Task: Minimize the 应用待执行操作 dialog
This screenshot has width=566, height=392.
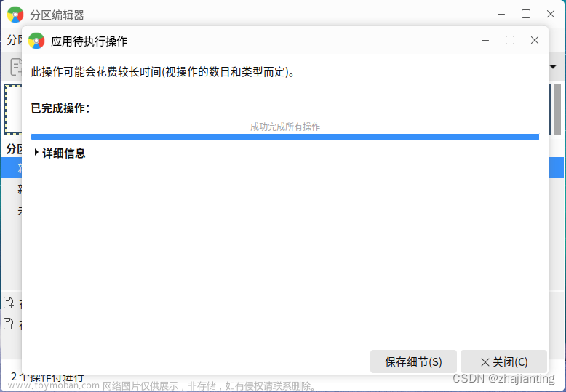Action: 485,41
